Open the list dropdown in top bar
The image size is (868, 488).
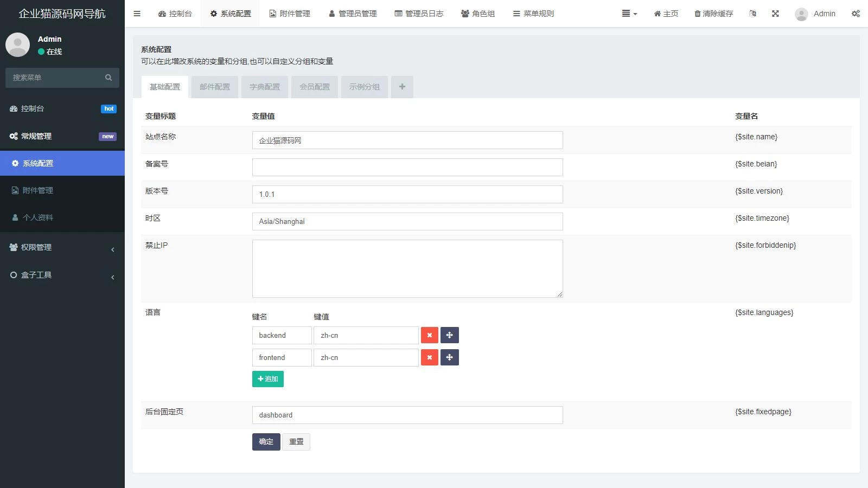click(x=629, y=14)
